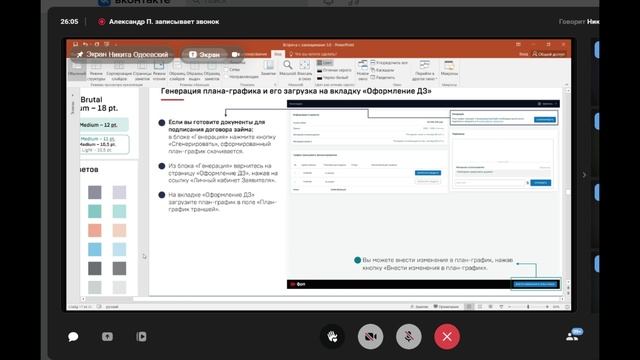Image resolution: width=640 pixels, height=360 pixels.
Task: Click Каскадом window option
Action: 382,70
